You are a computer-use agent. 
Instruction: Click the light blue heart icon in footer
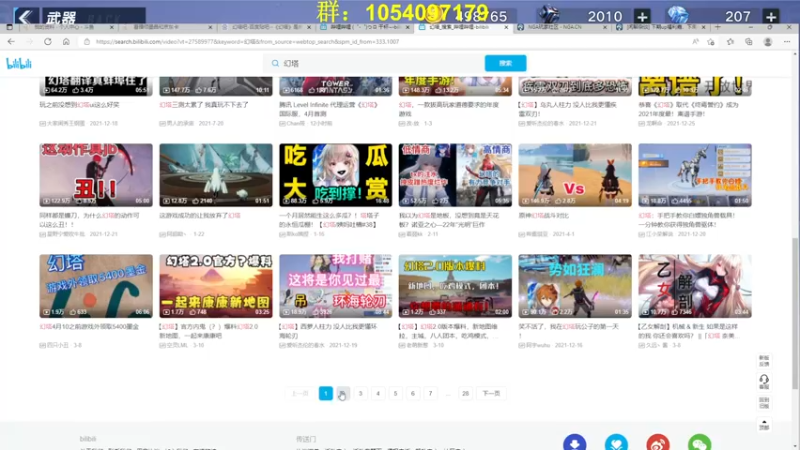pyautogui.click(x=616, y=442)
